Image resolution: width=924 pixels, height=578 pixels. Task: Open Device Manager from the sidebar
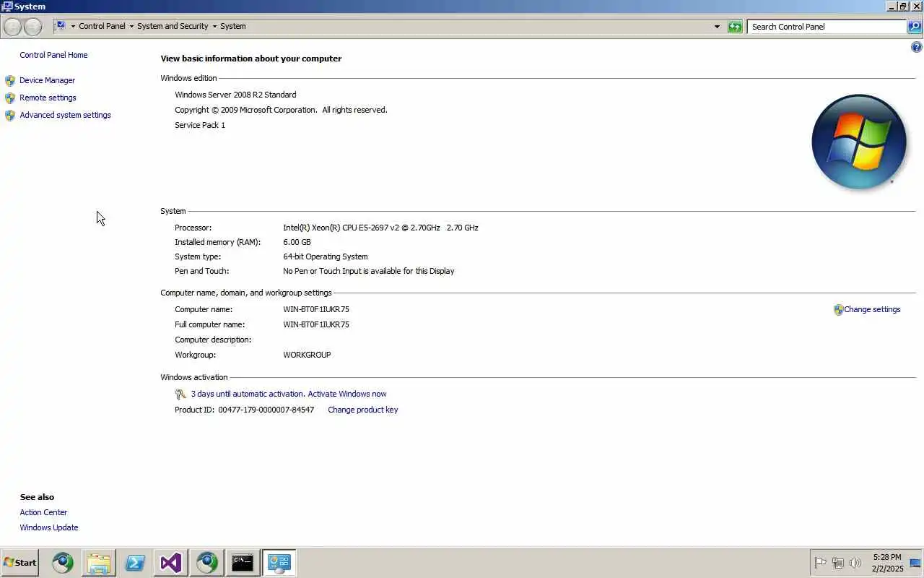click(47, 80)
